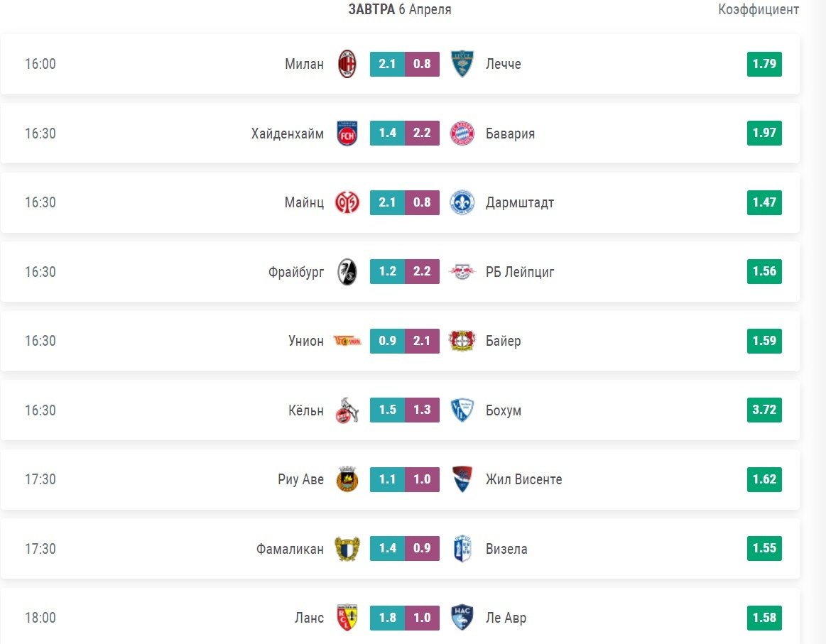Click the Риу Аве 1.1 expected goals badge
The width and height of the screenshot is (826, 644).
pyautogui.click(x=387, y=479)
